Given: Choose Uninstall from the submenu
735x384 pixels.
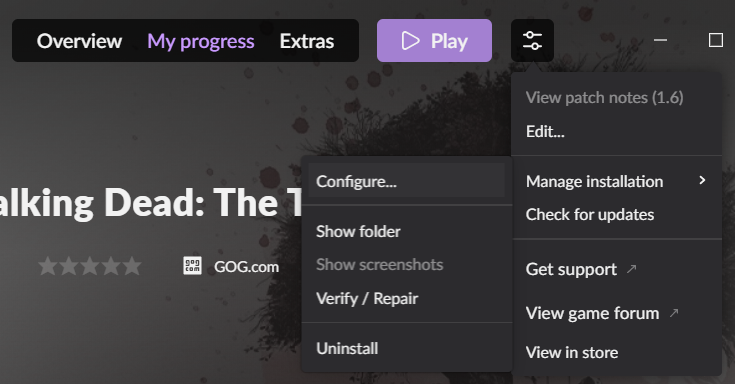Looking at the screenshot, I should coord(406,348).
